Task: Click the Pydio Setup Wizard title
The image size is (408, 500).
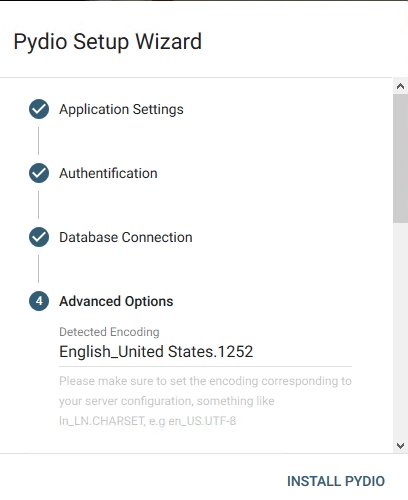Action: [108, 42]
